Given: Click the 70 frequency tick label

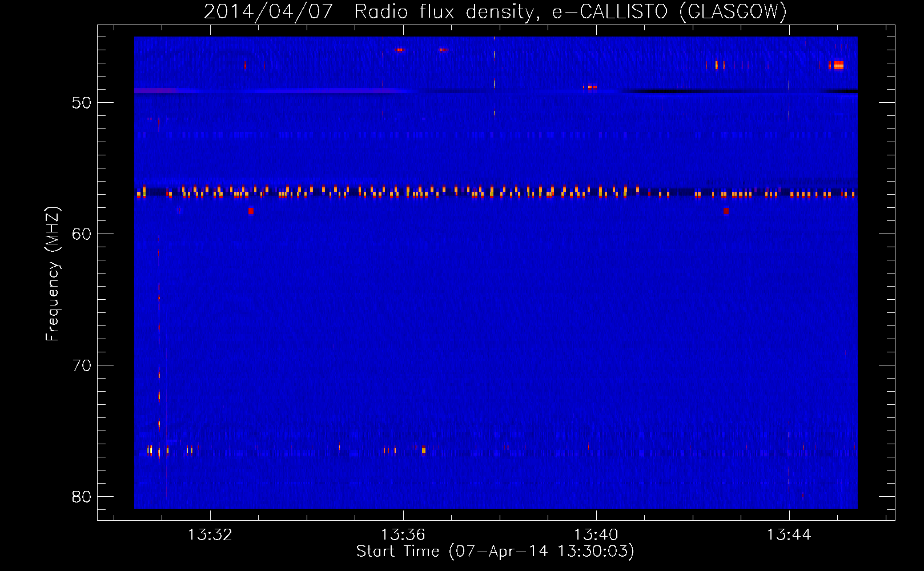Looking at the screenshot, I should [x=82, y=365].
